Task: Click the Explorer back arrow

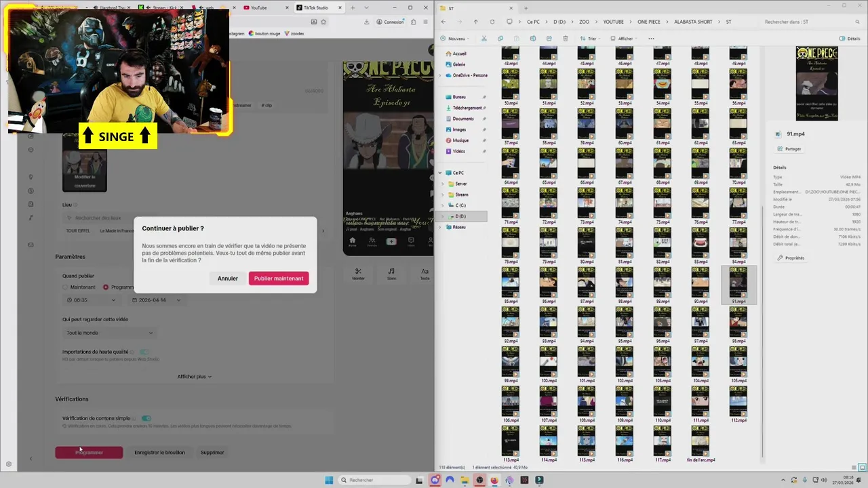Action: tap(443, 22)
